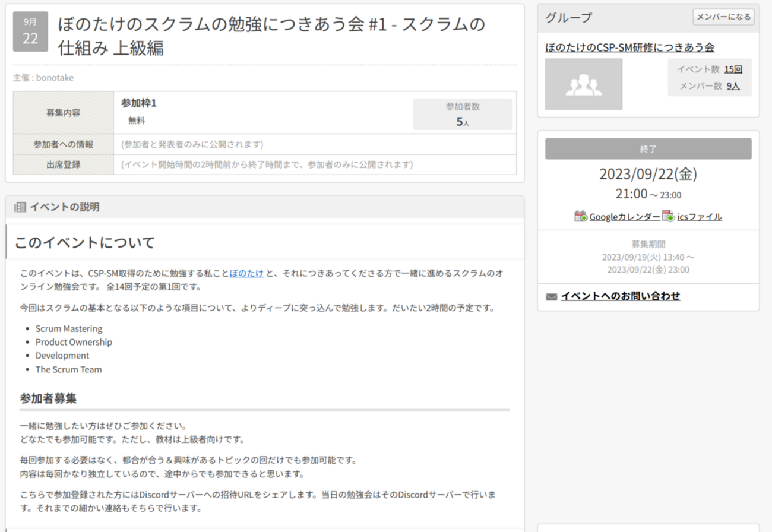The height and width of the screenshot is (532, 772).
Task: Click the event description document icon
Action: pos(20,207)
